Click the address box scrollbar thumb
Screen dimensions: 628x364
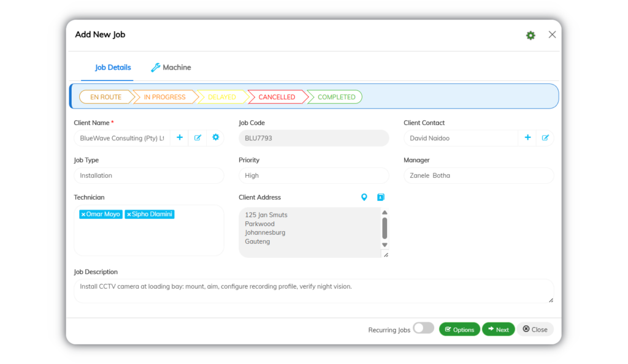pos(385,228)
